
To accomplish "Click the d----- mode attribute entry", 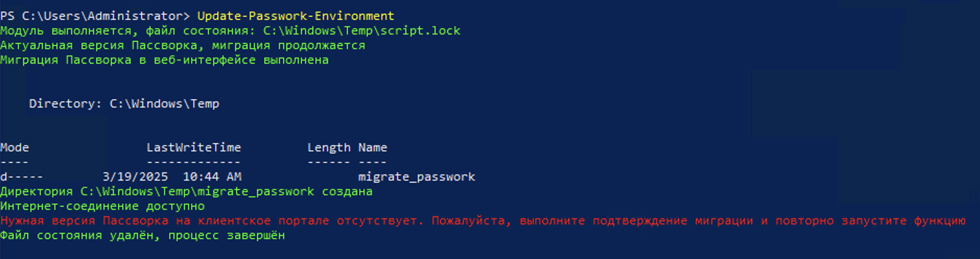I will (x=21, y=177).
